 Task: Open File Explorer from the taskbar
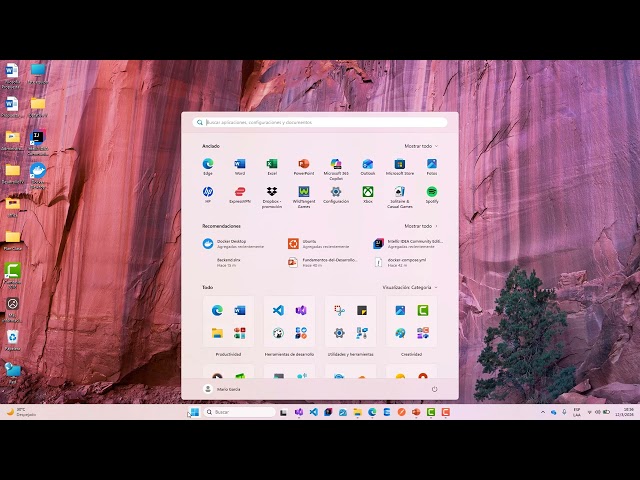(358, 412)
